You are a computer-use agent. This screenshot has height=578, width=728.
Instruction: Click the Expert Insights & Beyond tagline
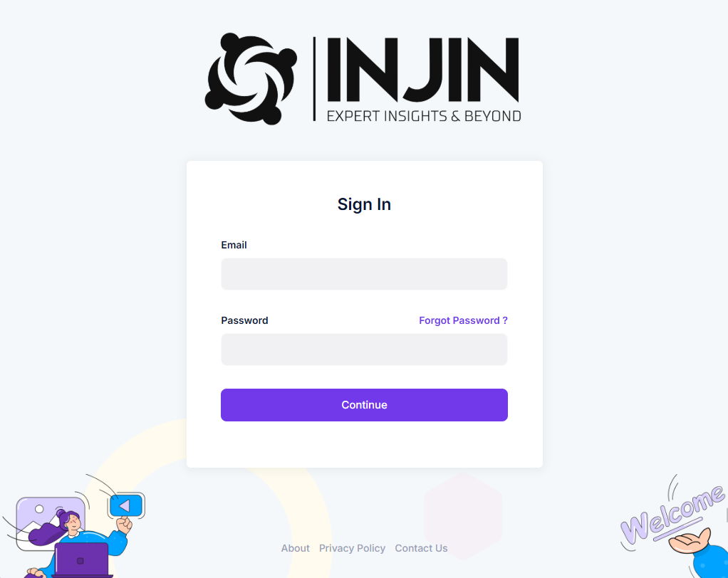click(423, 116)
